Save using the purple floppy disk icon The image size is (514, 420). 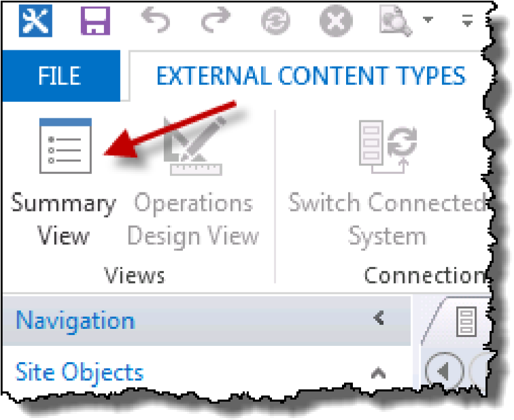pyautogui.click(x=95, y=21)
